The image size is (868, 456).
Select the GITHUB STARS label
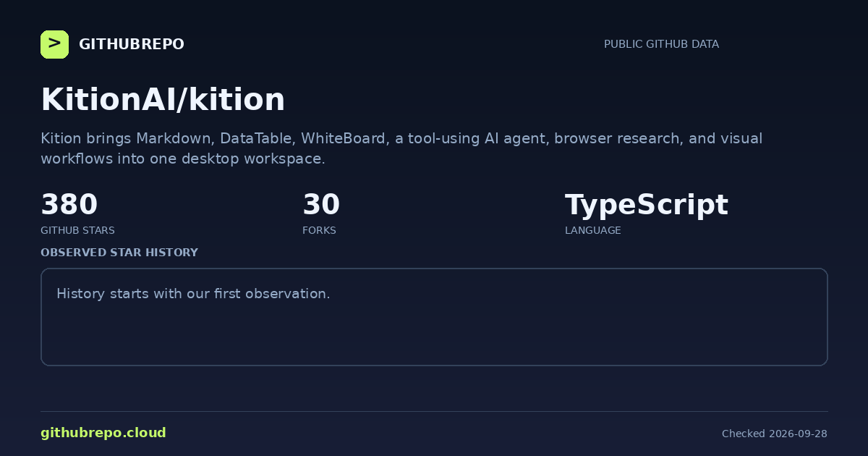click(77, 230)
